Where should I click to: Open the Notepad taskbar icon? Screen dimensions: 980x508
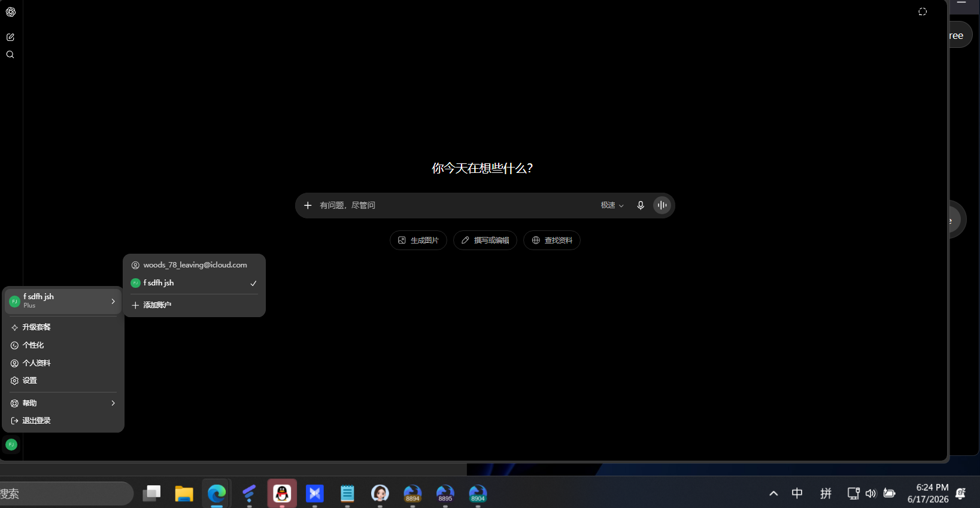click(347, 494)
